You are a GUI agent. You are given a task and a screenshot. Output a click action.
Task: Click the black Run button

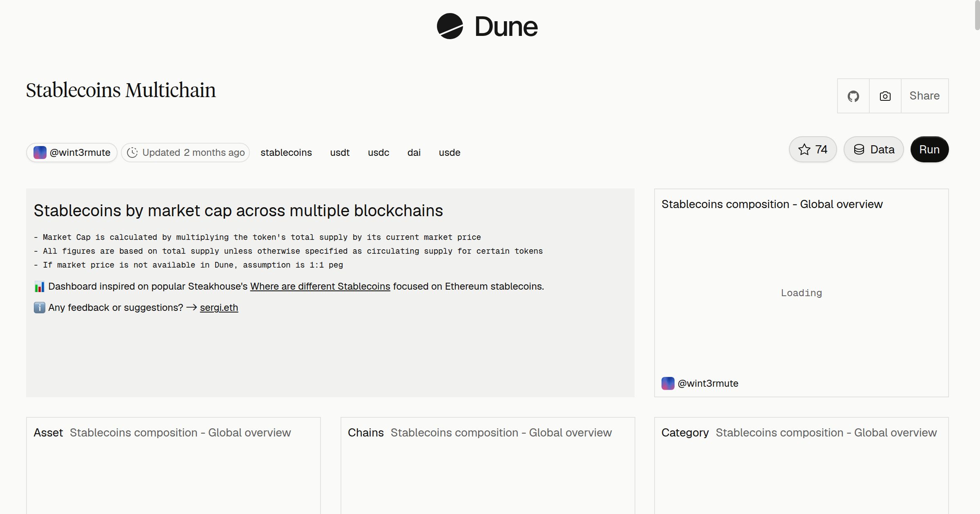[x=929, y=149]
